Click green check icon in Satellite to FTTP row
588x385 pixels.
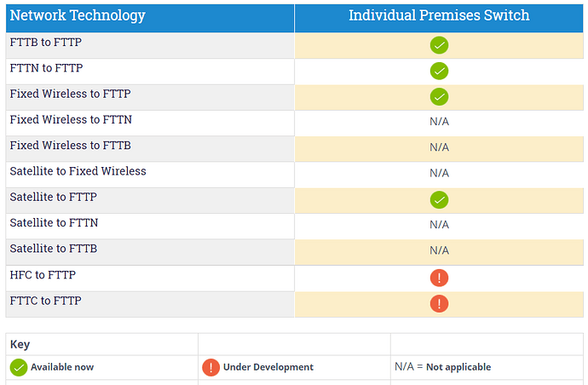point(439,200)
